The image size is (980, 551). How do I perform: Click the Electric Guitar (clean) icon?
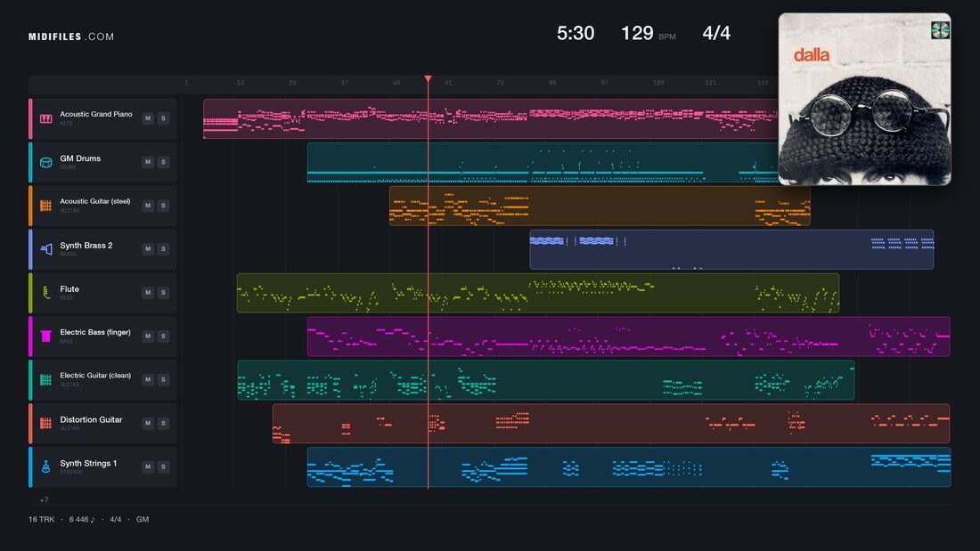(x=46, y=379)
